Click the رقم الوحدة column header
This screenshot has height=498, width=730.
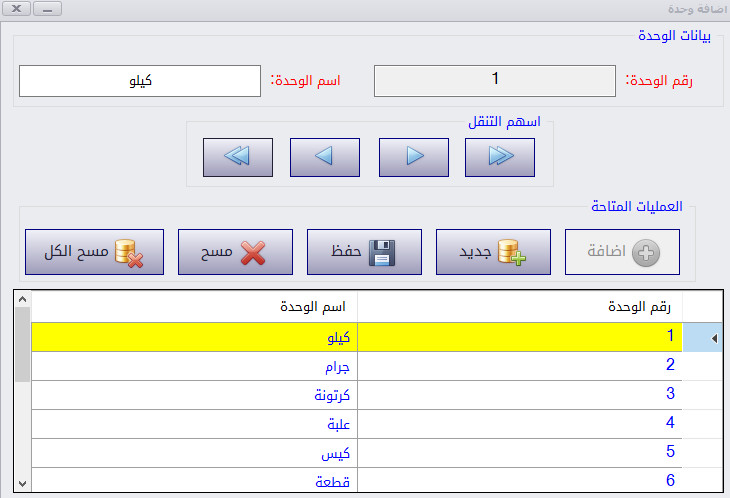pos(520,307)
